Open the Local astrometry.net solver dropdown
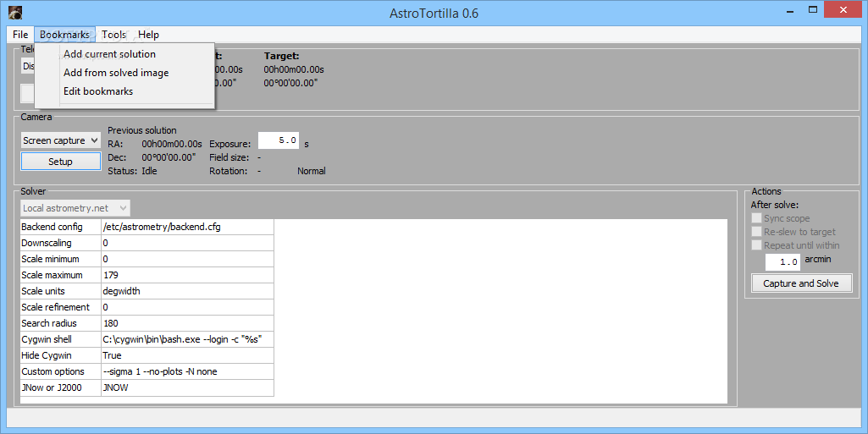The width and height of the screenshot is (868, 434). pos(75,208)
